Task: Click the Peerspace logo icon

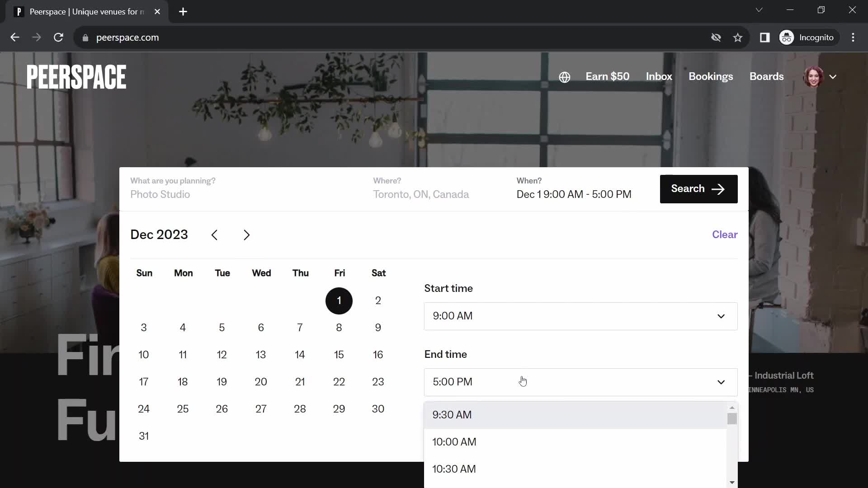Action: (76, 76)
